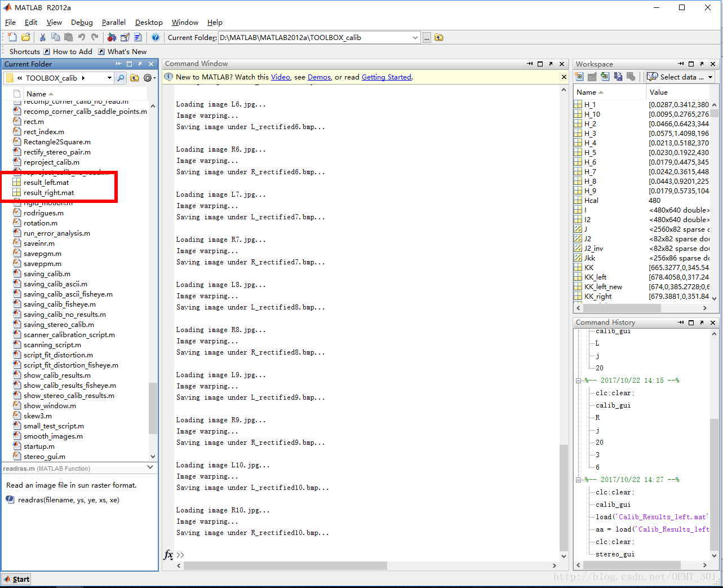Screen dimensions: 723x588
Task: Open the Parallel menu
Action: (114, 23)
